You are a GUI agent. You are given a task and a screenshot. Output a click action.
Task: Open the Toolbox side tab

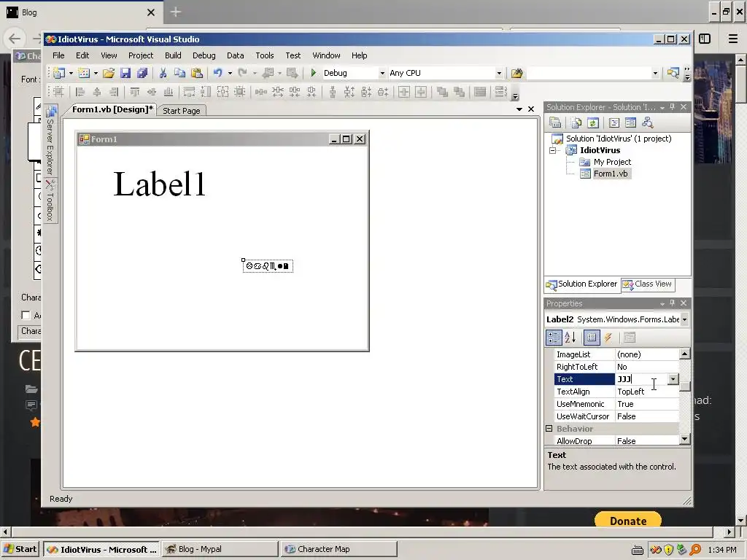tap(50, 201)
